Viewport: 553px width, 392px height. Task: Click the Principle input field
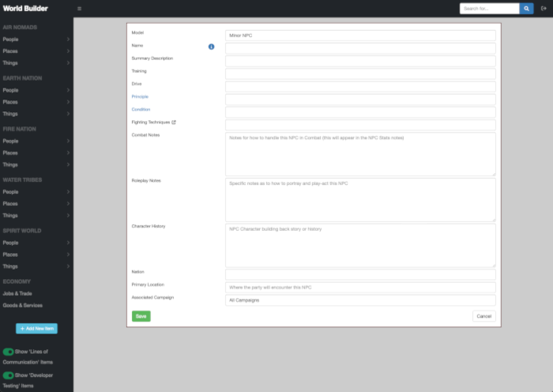360,100
